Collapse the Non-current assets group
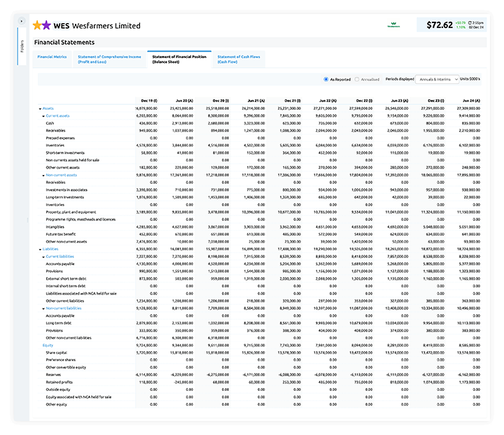Viewport: 504px width, 435px height. tap(43, 175)
